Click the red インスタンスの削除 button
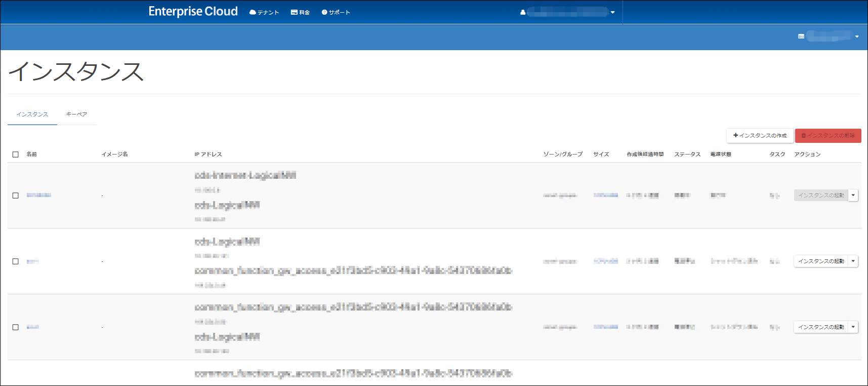 (828, 136)
